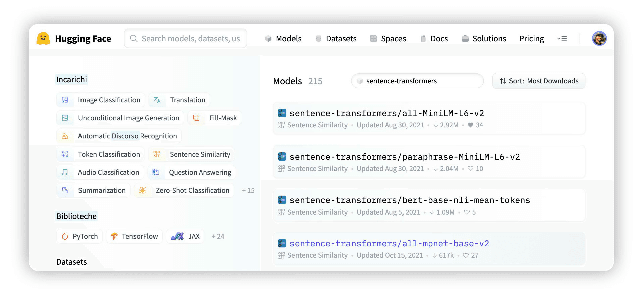Click the Audio Classification music note icon

(65, 172)
